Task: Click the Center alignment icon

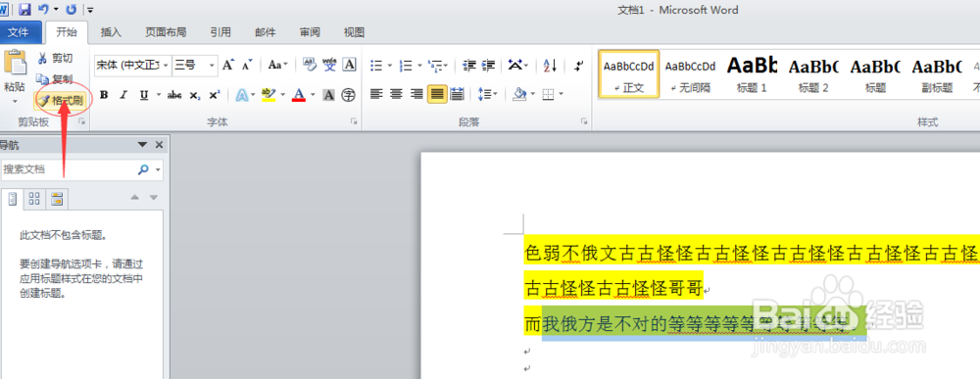Action: tap(396, 94)
